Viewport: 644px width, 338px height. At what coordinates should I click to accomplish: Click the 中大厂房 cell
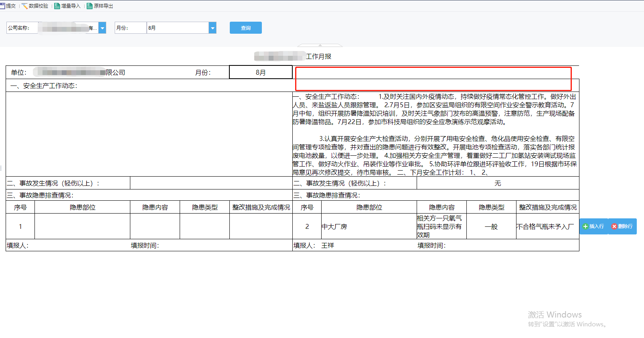click(369, 226)
